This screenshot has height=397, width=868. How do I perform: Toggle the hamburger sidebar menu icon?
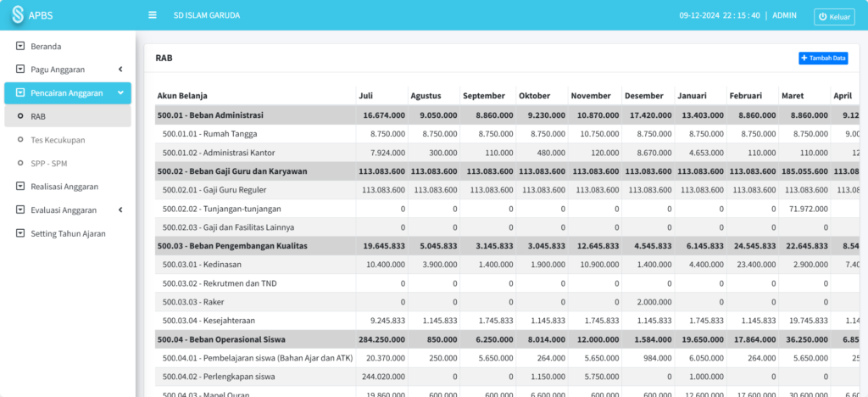[153, 15]
